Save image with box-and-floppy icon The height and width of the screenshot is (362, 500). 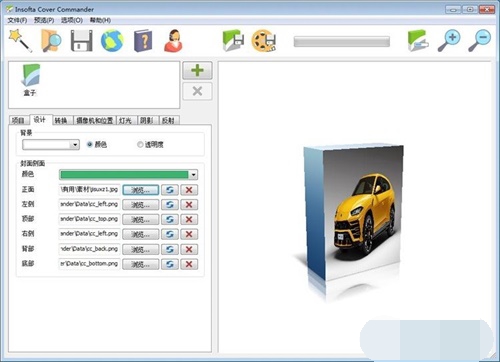233,41
